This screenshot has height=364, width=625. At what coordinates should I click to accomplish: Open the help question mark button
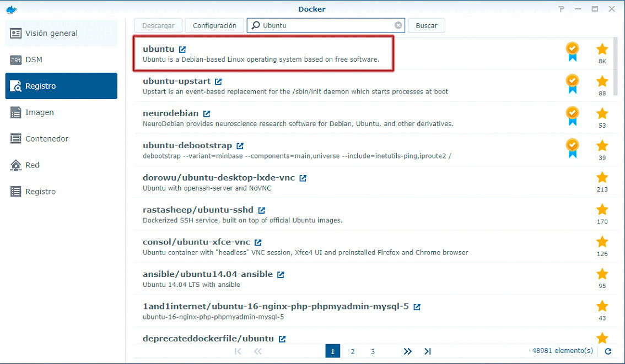561,9
